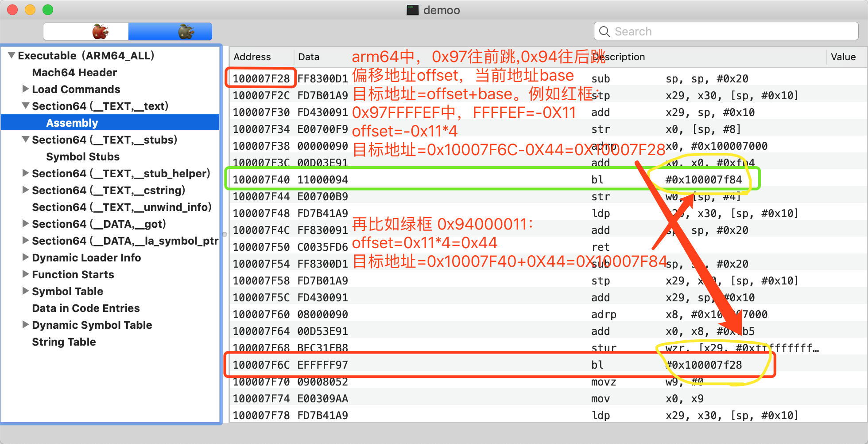Select row at address 100007F78
The height and width of the screenshot is (444, 868).
pyautogui.click(x=548, y=415)
